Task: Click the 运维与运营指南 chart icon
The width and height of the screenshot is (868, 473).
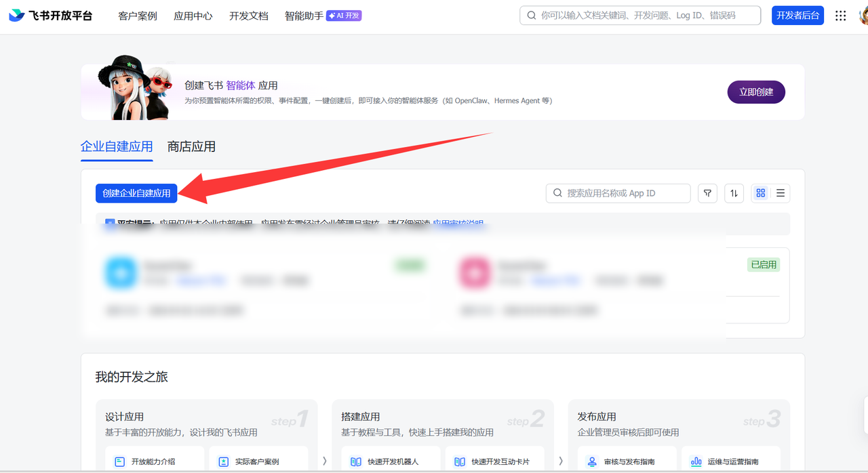Action: click(696, 461)
